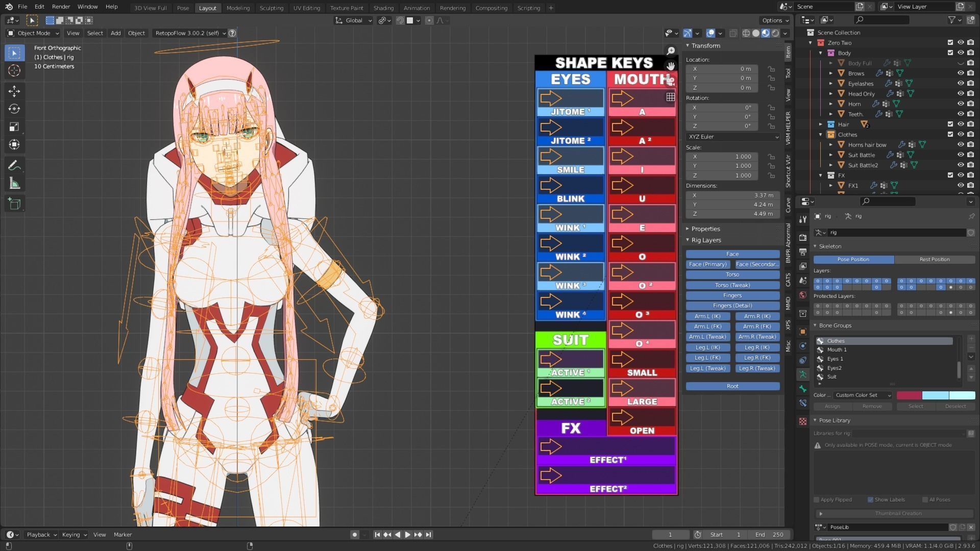The width and height of the screenshot is (980, 551).
Task: Click the Root rig layer button
Action: coord(732,386)
